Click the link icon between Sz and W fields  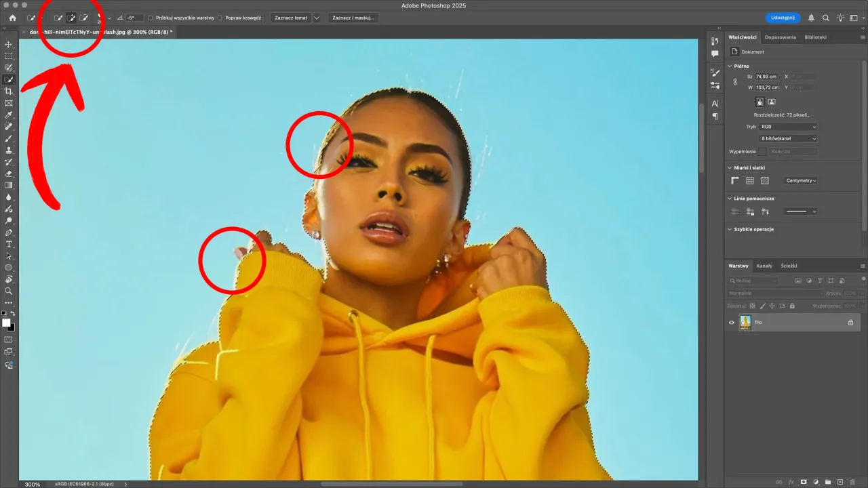[x=734, y=81]
